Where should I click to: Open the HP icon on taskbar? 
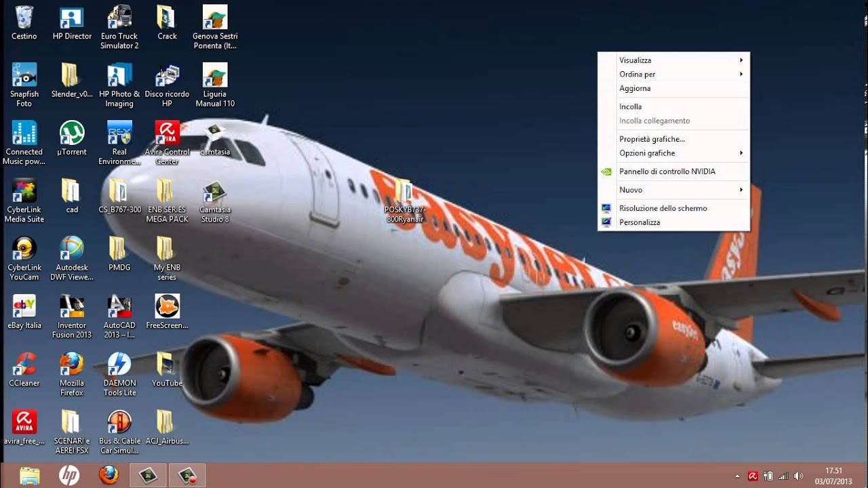tap(69, 476)
